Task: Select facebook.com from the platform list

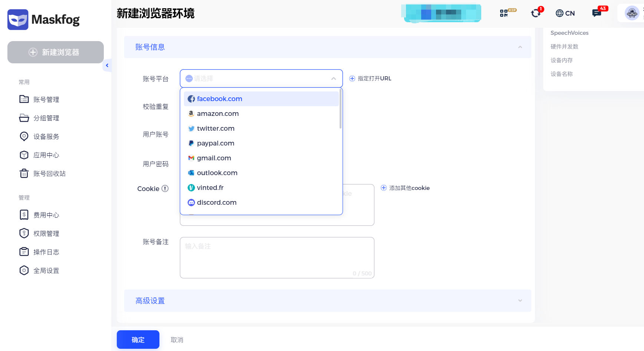Action: [x=261, y=99]
